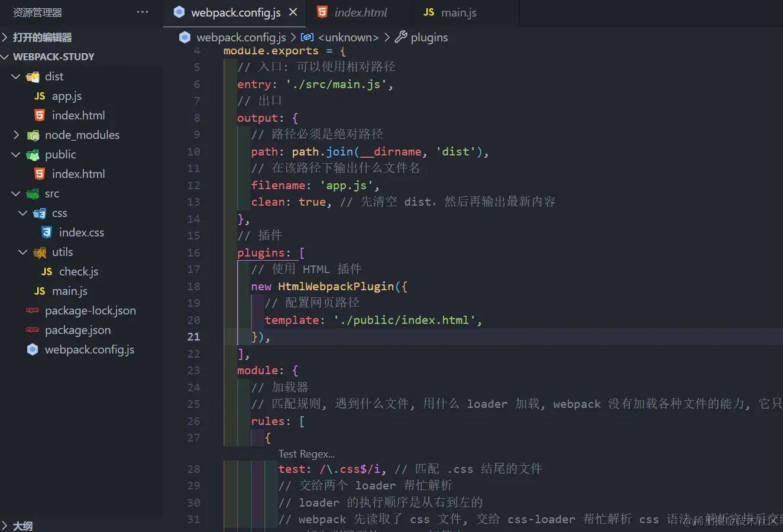The width and height of the screenshot is (783, 532).
Task: Click the src folder icon
Action: click(x=33, y=194)
